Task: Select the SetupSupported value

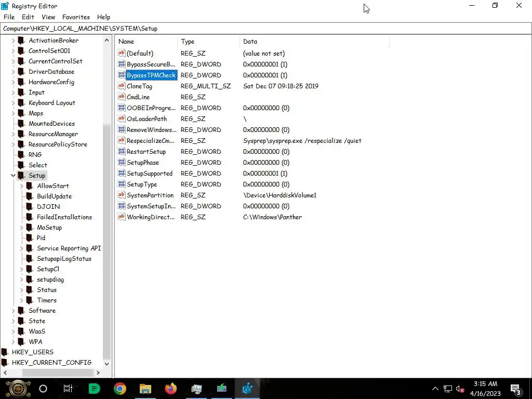Action: tap(150, 174)
